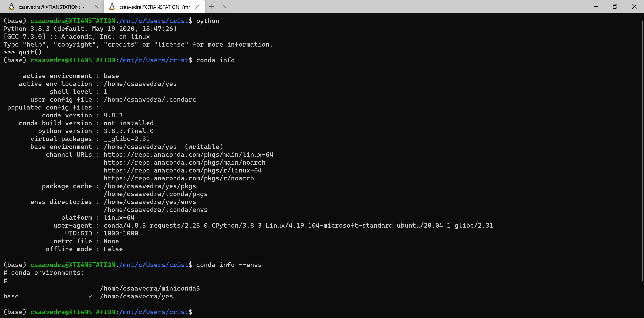The image size is (644, 318).
Task: Click the penguin icon on the active tab
Action: [x=112, y=7]
